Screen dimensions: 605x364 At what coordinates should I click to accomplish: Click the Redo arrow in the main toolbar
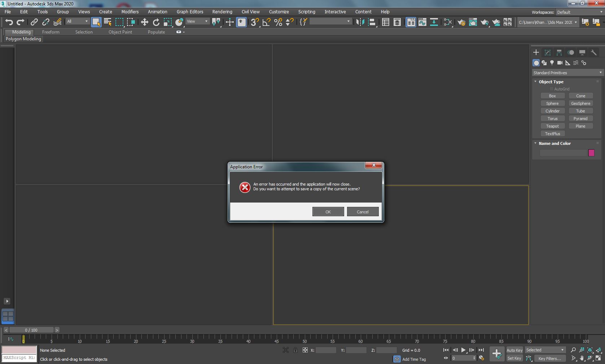[x=21, y=22]
